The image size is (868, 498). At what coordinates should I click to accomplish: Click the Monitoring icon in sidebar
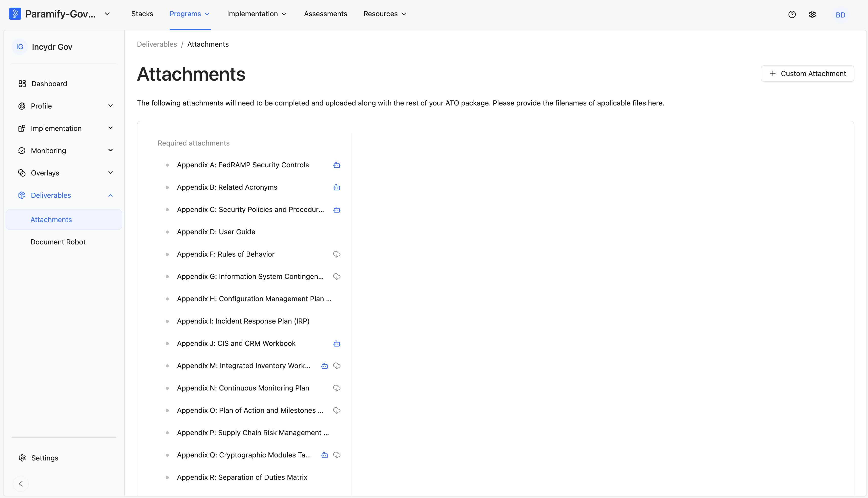tap(22, 151)
